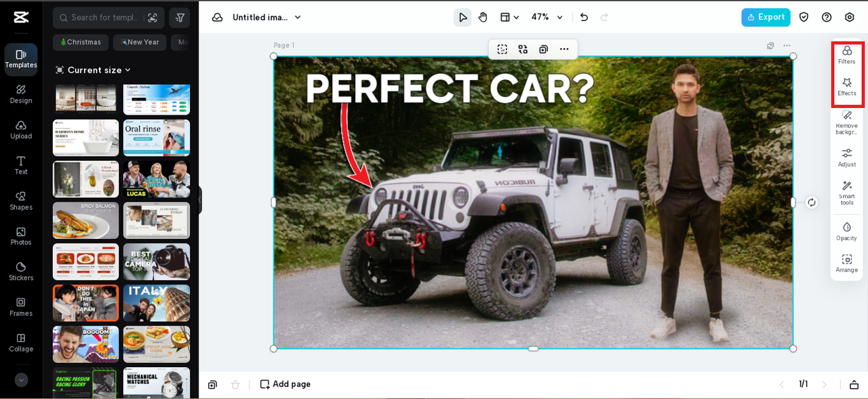The width and height of the screenshot is (868, 399).
Task: Expand the Current size dropdown
Action: click(94, 70)
